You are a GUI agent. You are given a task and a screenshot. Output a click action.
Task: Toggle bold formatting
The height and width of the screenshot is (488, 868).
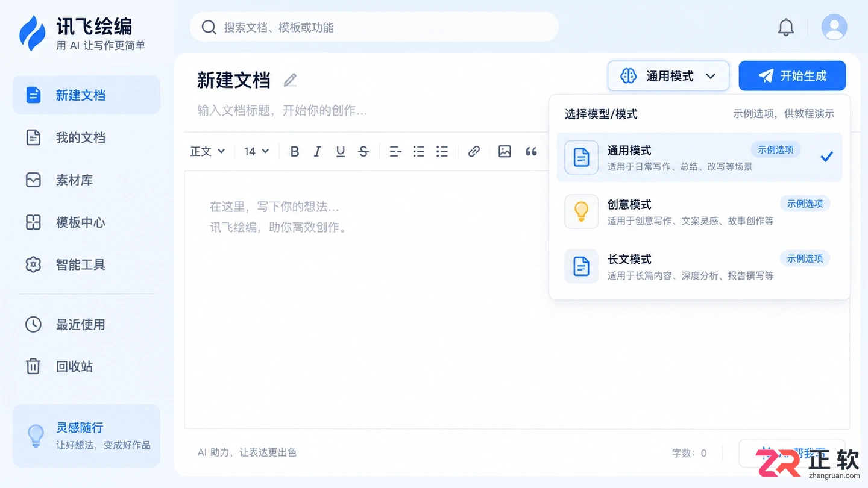click(x=295, y=152)
